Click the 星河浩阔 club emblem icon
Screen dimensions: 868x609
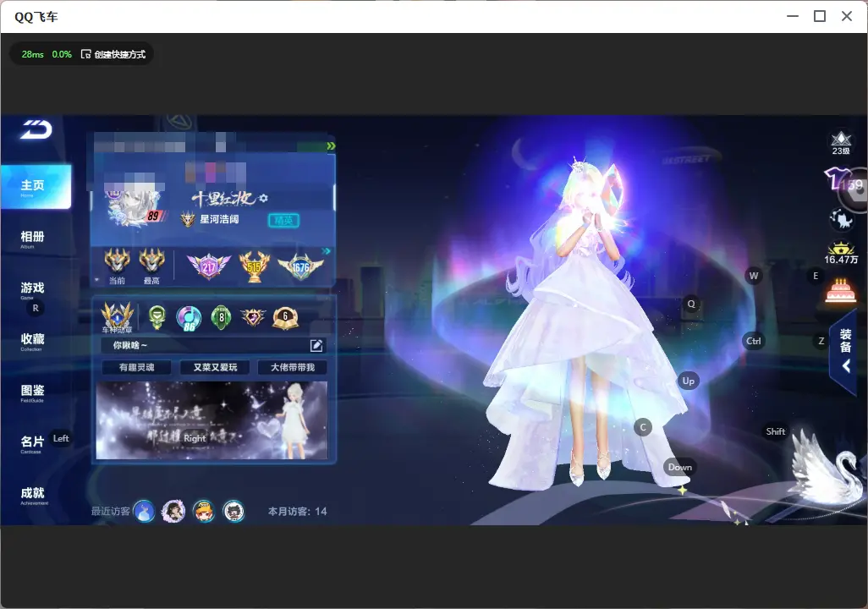(188, 220)
